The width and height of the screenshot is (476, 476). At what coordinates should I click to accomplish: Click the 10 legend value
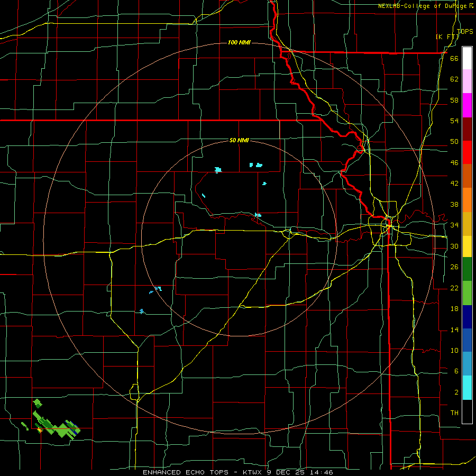pyautogui.click(x=454, y=350)
